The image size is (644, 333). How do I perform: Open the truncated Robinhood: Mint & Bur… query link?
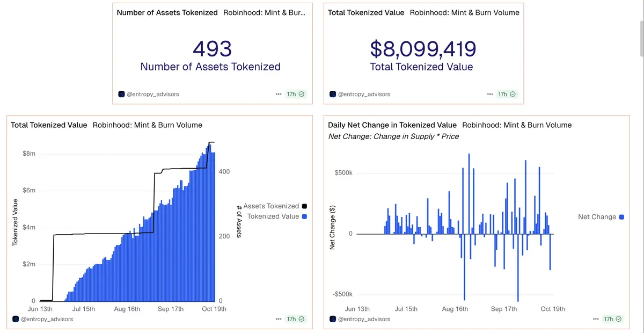264,12
